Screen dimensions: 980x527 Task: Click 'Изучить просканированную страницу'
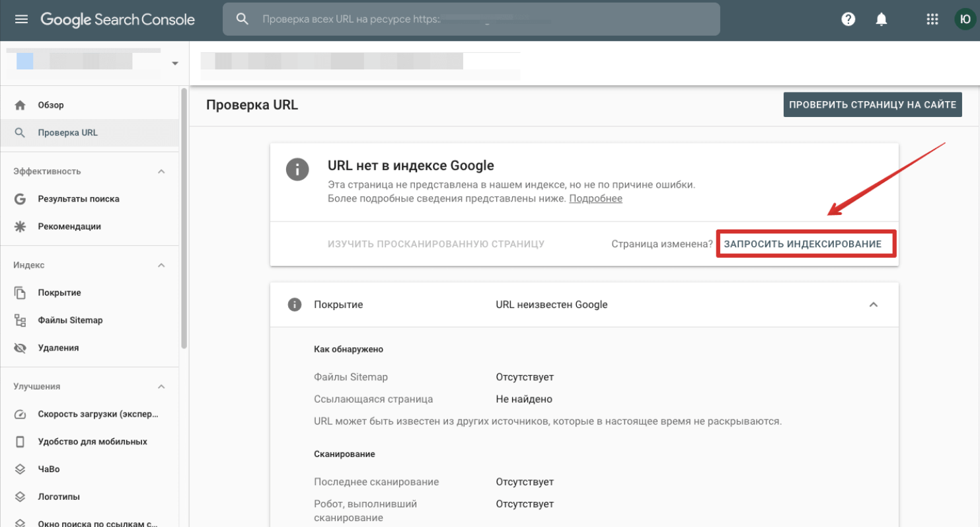[436, 244]
